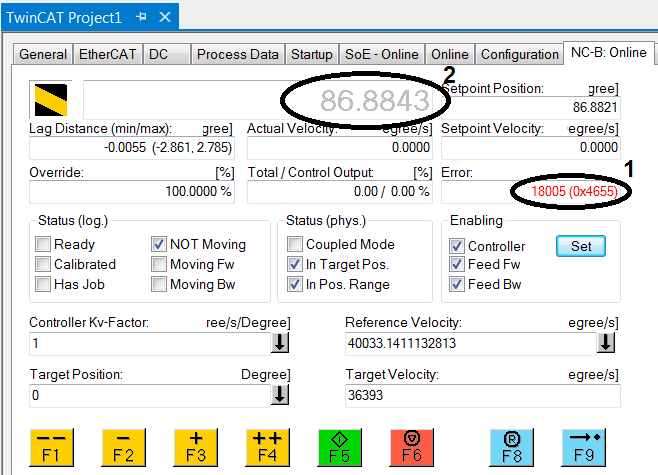
Task: Click the actual position value 86.8843
Action: tap(375, 101)
